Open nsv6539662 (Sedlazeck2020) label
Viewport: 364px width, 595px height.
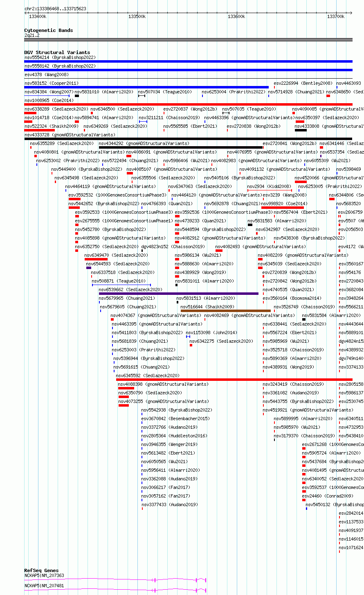[x=131, y=290]
